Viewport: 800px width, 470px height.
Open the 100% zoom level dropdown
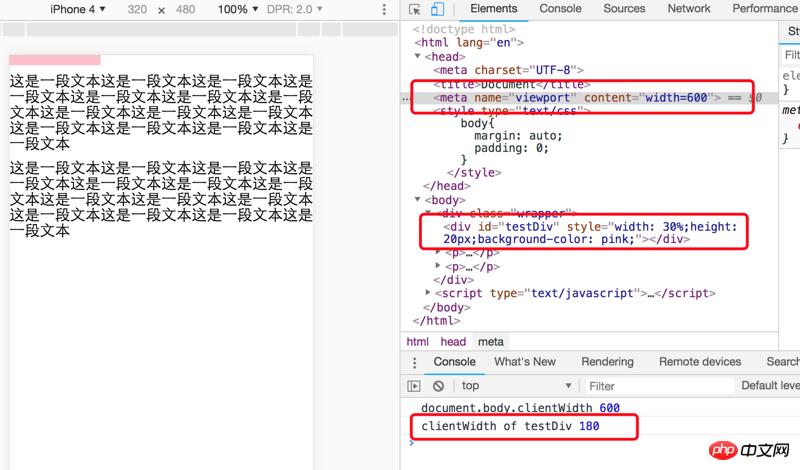pyautogui.click(x=236, y=9)
